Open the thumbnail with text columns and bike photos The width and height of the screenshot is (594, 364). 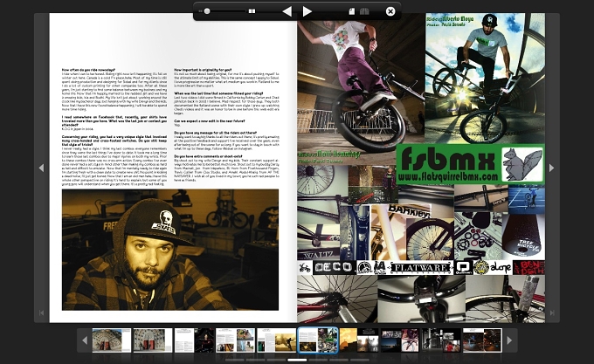tap(235, 340)
